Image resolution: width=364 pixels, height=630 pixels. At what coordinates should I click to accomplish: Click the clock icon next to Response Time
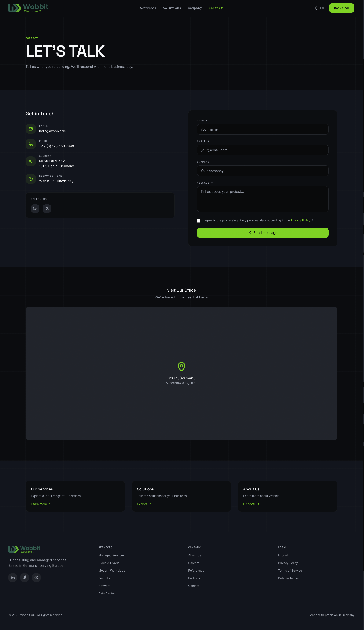click(30, 179)
